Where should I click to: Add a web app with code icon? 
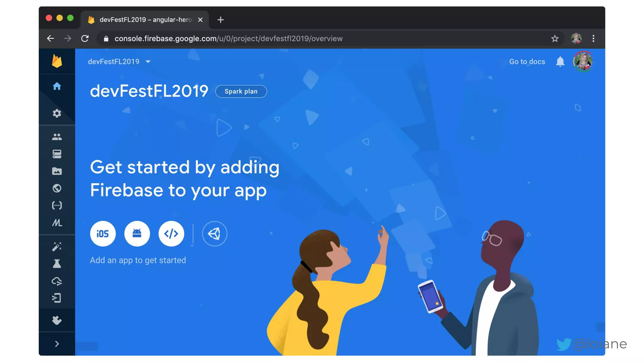pyautogui.click(x=171, y=233)
